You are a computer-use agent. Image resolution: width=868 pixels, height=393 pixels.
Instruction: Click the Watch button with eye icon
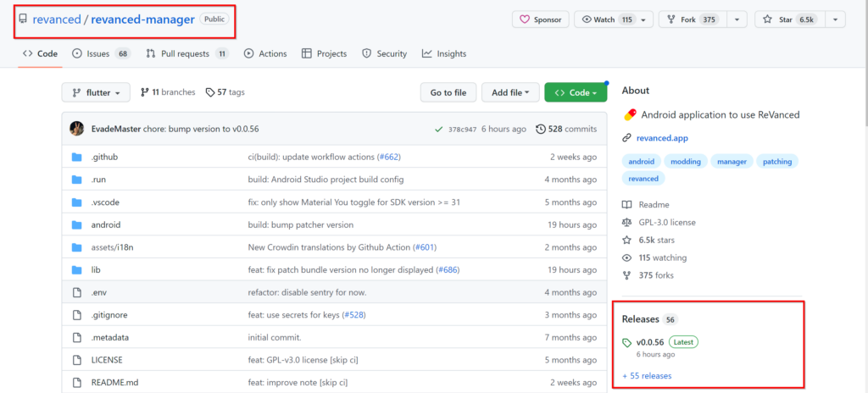(x=607, y=19)
